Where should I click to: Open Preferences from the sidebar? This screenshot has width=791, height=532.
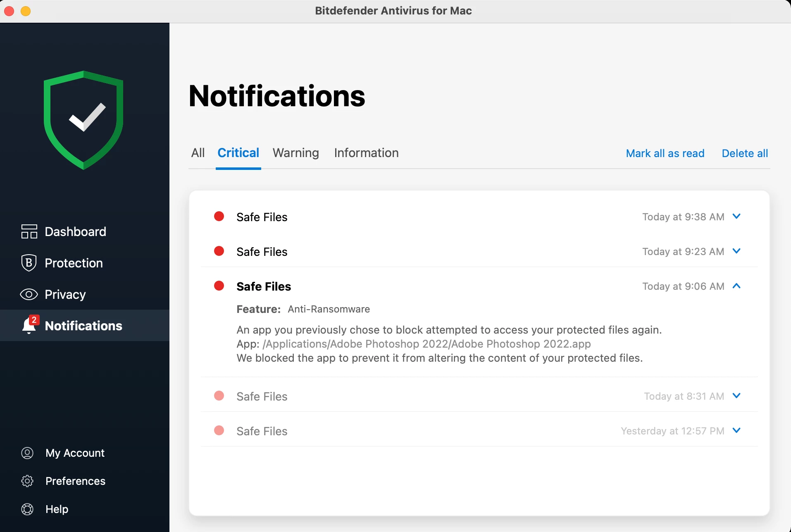(x=76, y=481)
